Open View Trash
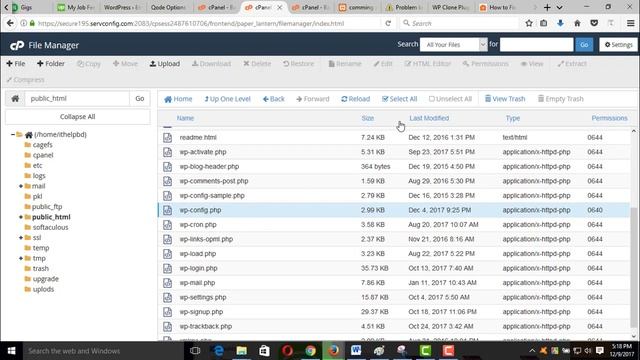640x360 pixels. tap(505, 99)
